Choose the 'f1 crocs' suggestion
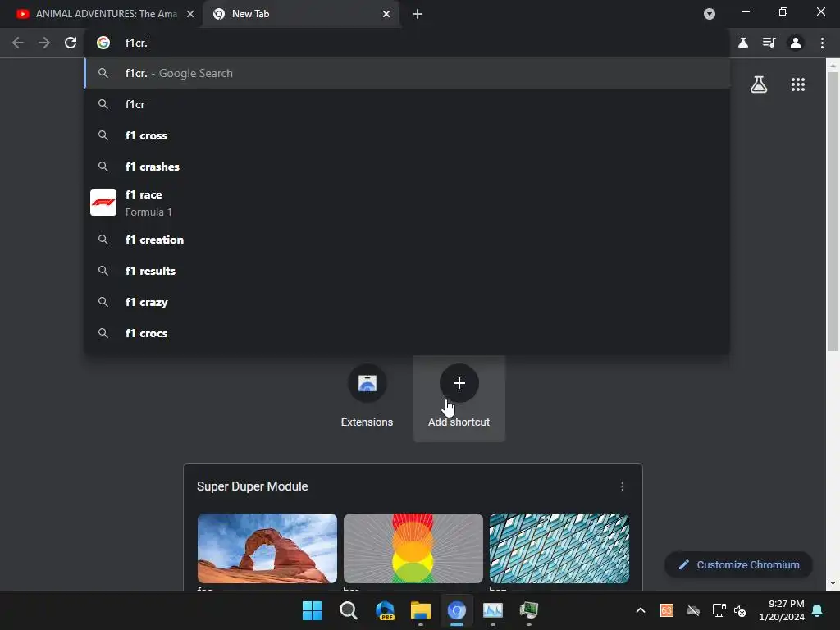The width and height of the screenshot is (840, 630). point(407,333)
